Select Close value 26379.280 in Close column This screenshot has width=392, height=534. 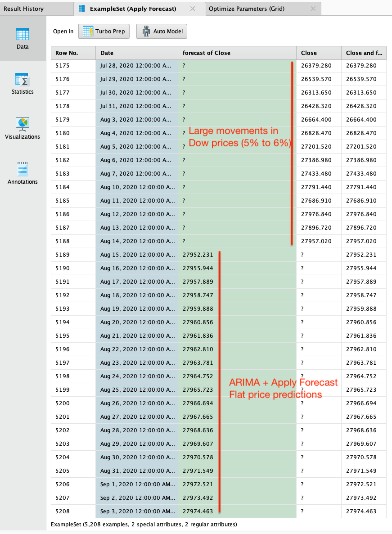pyautogui.click(x=319, y=66)
